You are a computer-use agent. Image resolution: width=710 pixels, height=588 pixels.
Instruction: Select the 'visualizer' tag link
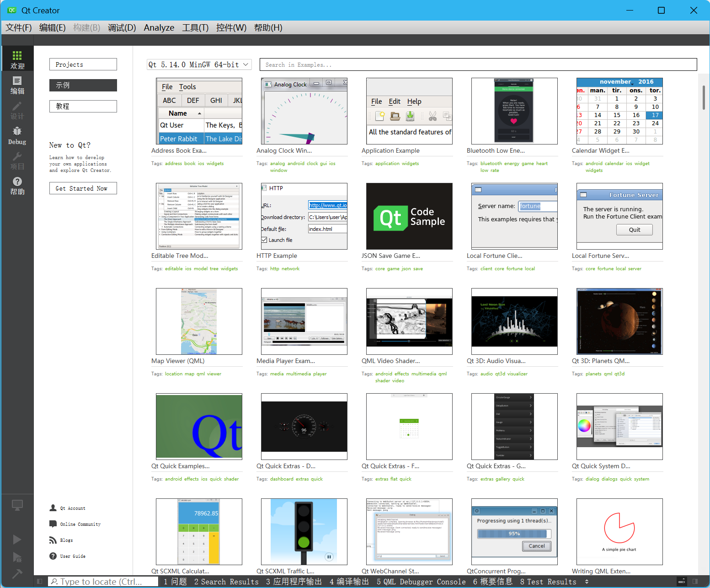518,374
